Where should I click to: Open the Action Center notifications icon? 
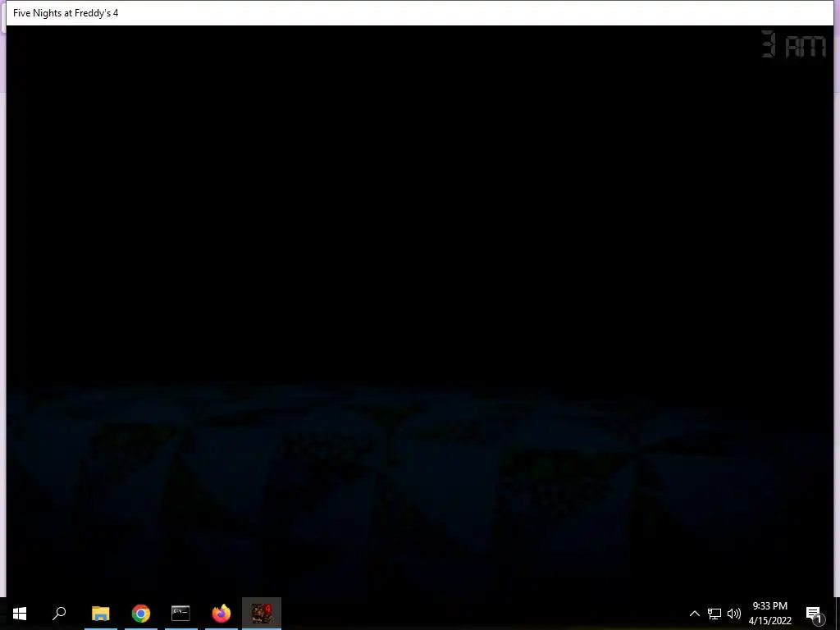click(x=814, y=614)
